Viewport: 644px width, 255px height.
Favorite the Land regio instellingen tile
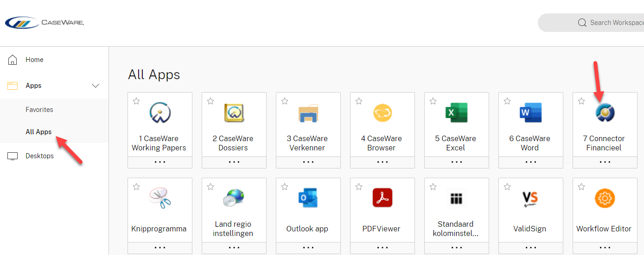click(210, 187)
